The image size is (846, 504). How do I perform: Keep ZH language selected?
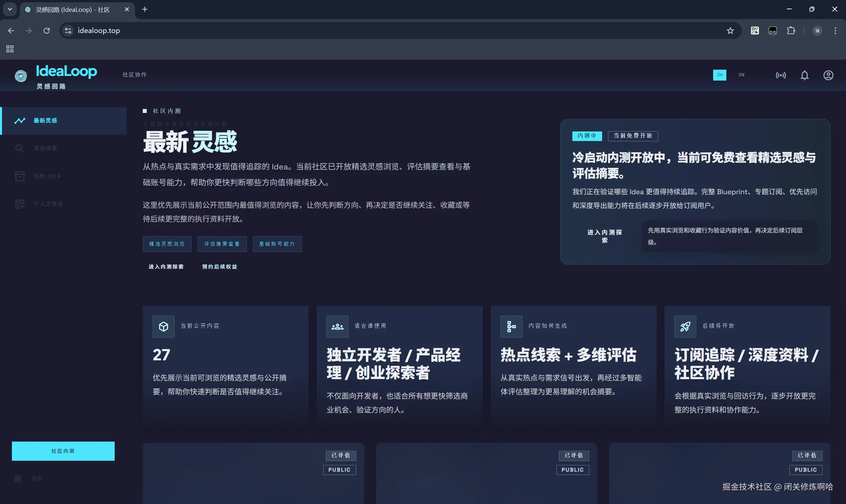[720, 75]
